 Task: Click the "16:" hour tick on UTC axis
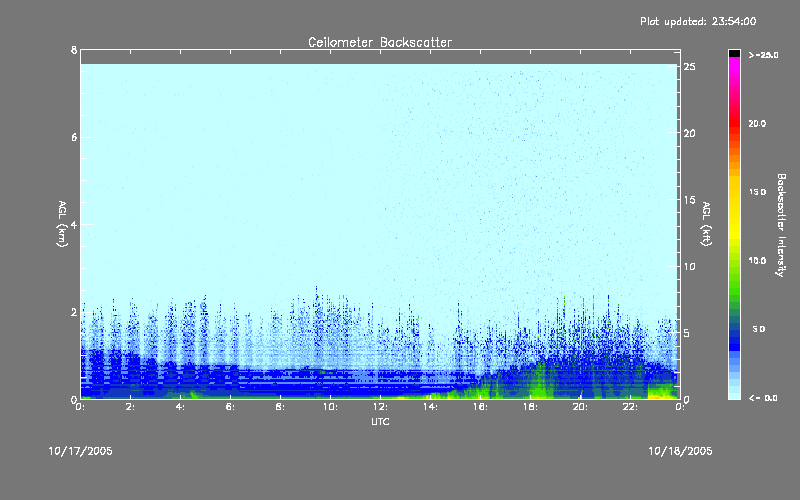pyautogui.click(x=480, y=407)
